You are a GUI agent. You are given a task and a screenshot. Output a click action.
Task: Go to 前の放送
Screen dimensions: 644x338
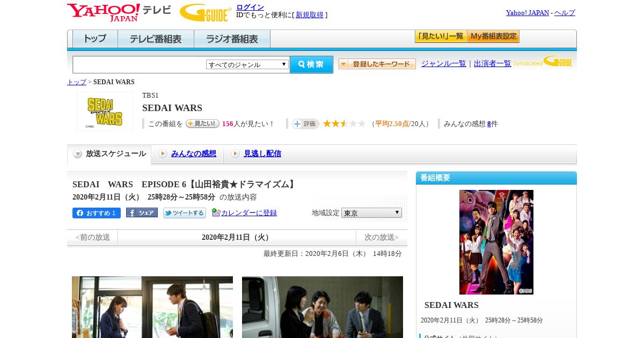tap(93, 237)
